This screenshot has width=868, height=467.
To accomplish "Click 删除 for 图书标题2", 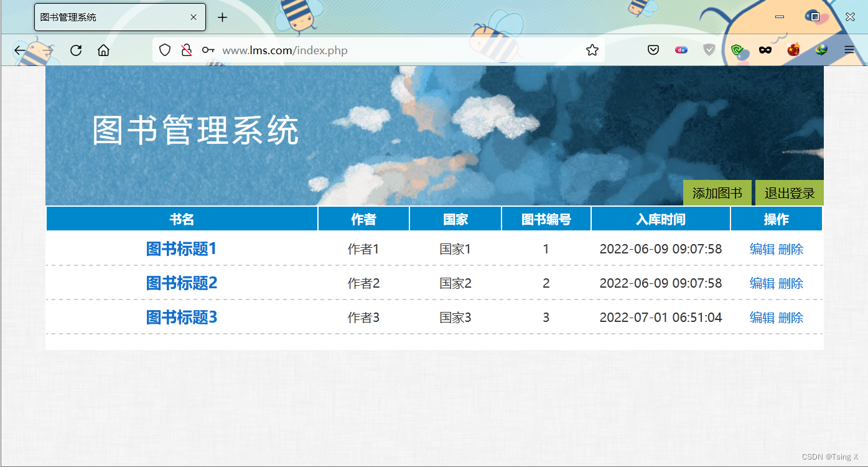I will (x=791, y=283).
